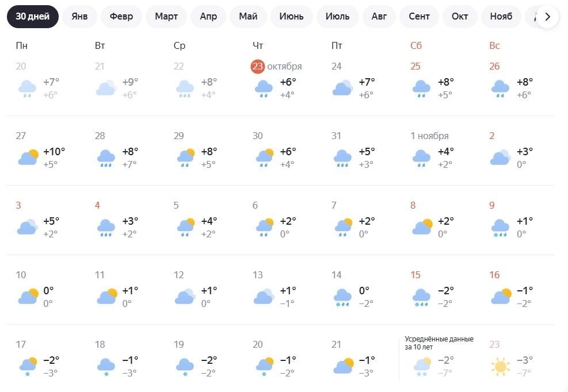Click the sunny icon for day 23

(500, 366)
